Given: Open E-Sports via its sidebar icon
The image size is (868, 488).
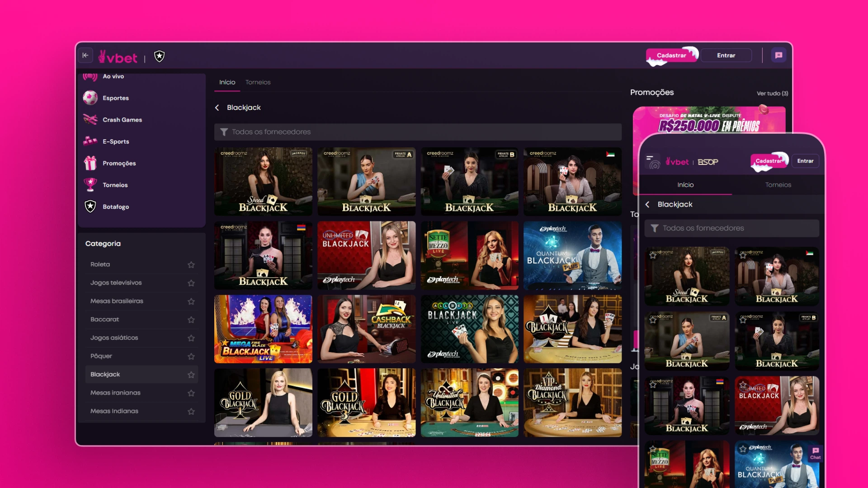Looking at the screenshot, I should point(90,141).
